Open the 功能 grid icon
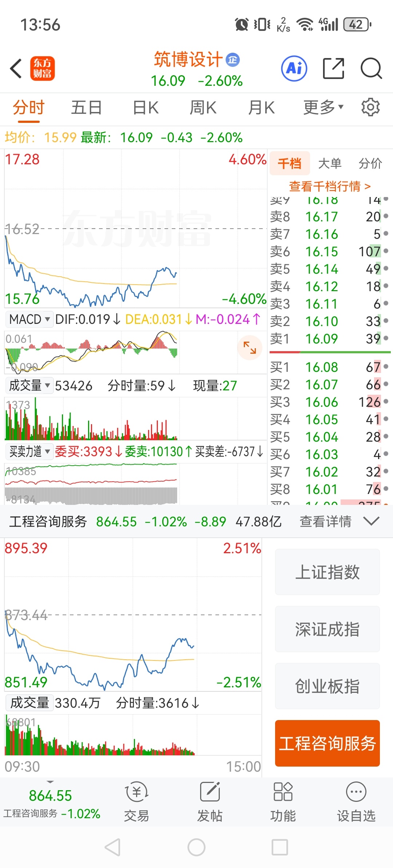393x868 pixels. [283, 792]
